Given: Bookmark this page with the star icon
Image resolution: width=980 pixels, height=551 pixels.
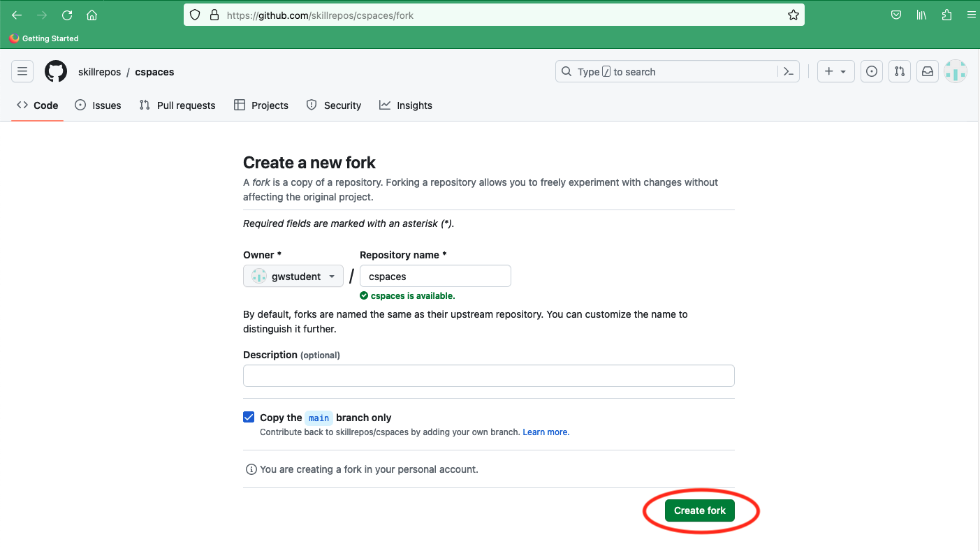Looking at the screenshot, I should 793,15.
